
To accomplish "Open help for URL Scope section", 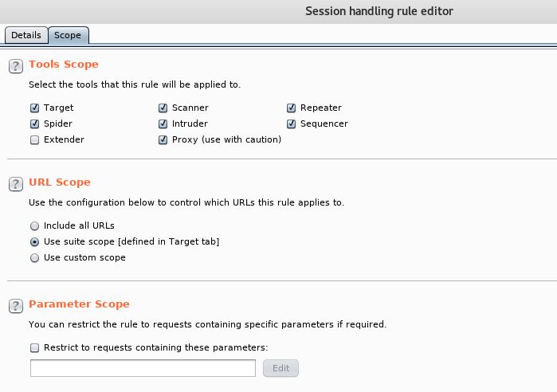I will point(16,184).
